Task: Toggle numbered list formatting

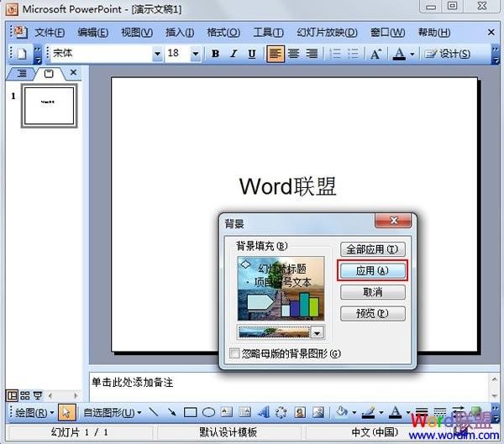Action: click(x=335, y=54)
